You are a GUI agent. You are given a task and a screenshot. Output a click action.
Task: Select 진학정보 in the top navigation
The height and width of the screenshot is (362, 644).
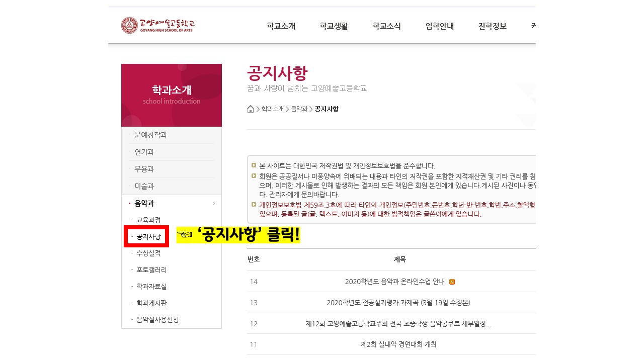(492, 26)
